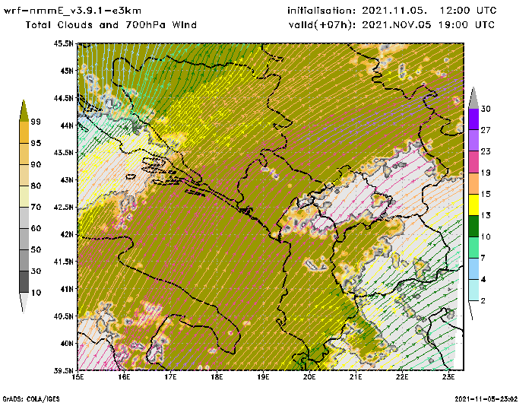Image resolution: width=532 pixels, height=403 pixels.
Task: Click the 16E longitude label
Action: [x=124, y=377]
